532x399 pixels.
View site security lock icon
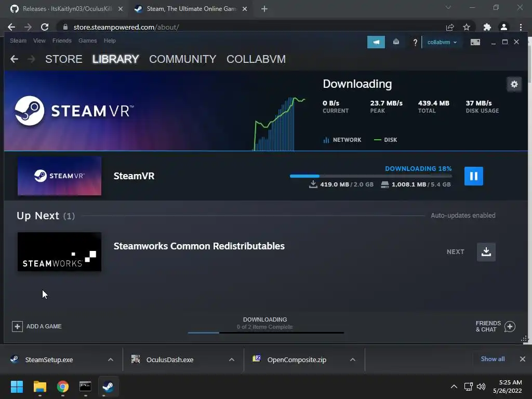[65, 27]
